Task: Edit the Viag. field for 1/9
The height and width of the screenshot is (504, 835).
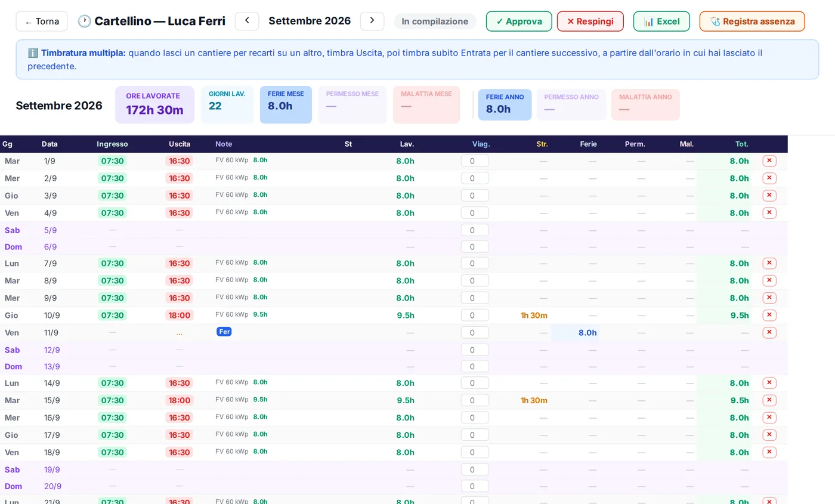Action: pos(475,161)
